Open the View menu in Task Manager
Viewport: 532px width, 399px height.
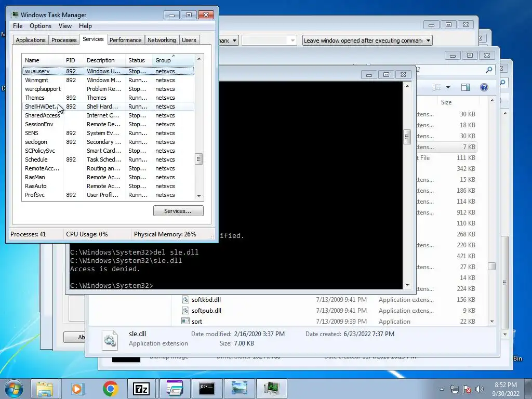[x=65, y=26]
